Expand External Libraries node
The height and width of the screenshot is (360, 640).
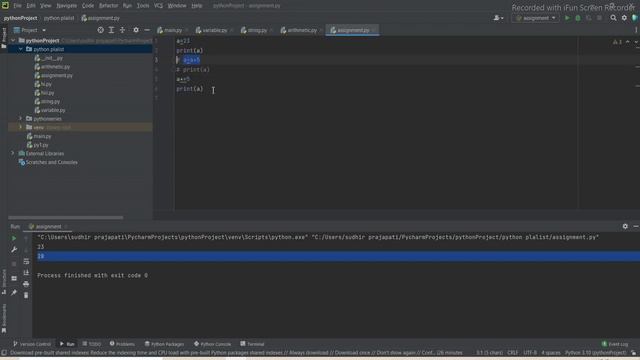tap(13, 153)
